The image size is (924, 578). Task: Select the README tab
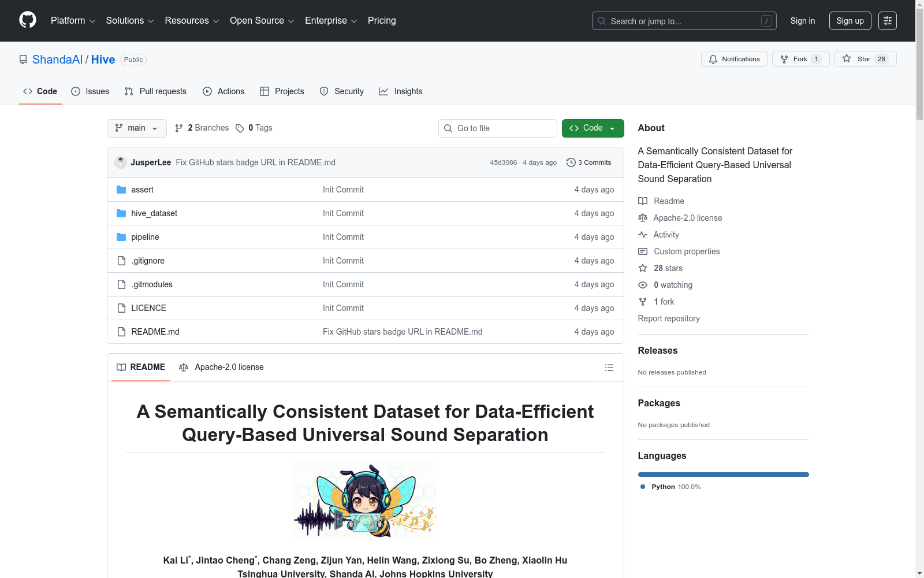(x=141, y=367)
